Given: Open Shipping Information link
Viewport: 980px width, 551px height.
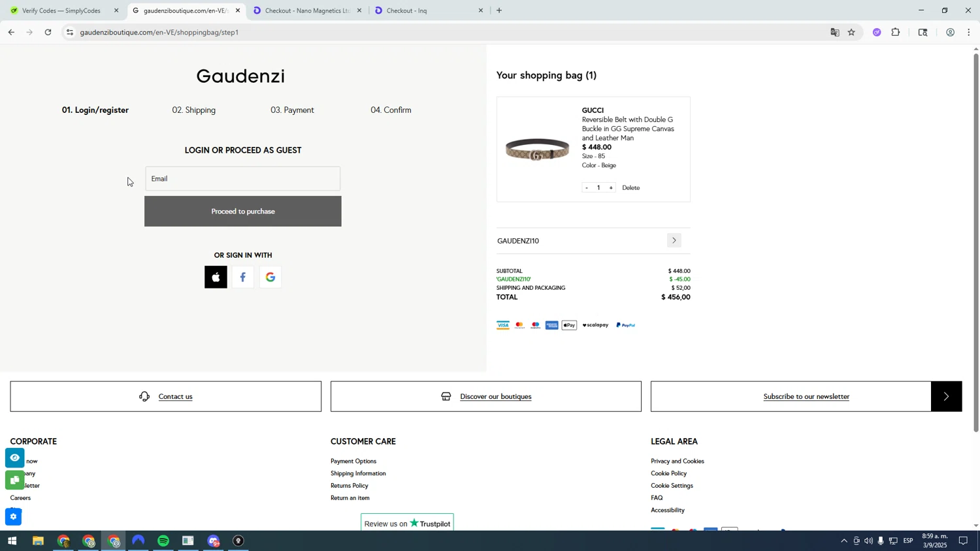Looking at the screenshot, I should pos(358,473).
